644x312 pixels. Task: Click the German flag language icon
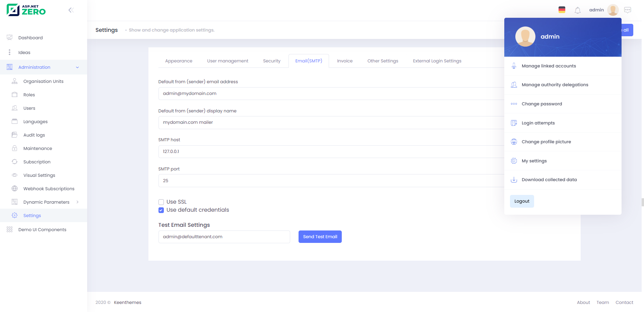(x=562, y=10)
